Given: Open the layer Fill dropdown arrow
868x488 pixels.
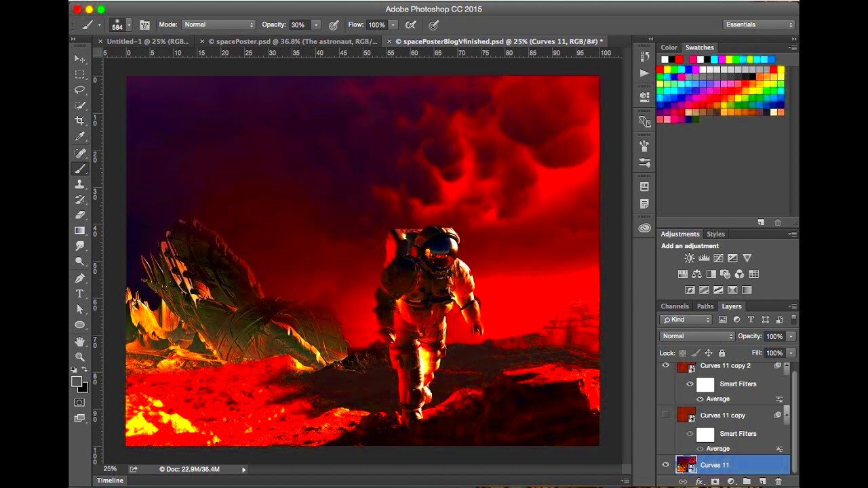Looking at the screenshot, I should click(x=791, y=353).
